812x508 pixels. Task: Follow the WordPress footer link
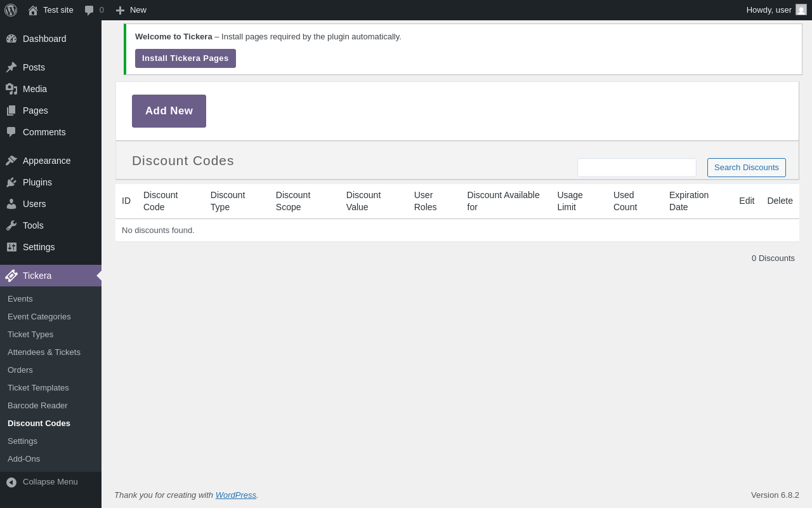point(235,495)
